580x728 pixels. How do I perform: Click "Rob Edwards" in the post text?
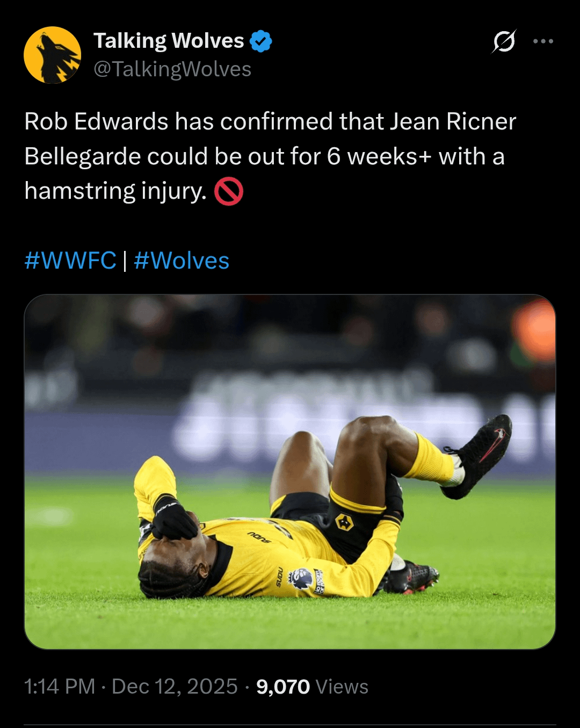97,122
